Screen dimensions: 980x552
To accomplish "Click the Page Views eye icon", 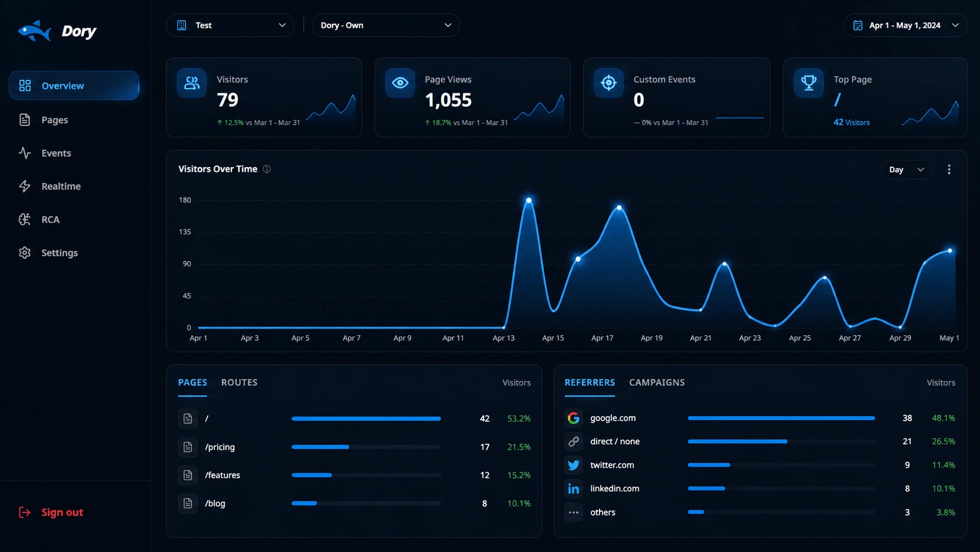I will [400, 83].
